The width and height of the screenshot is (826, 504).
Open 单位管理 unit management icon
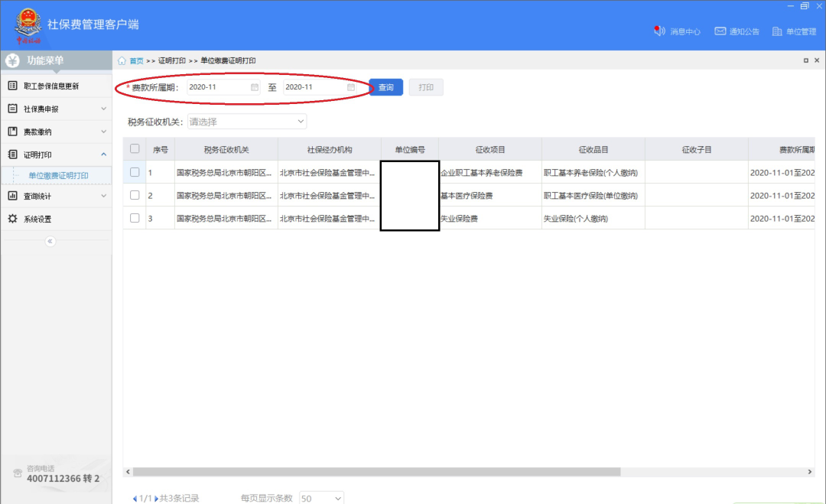[777, 31]
